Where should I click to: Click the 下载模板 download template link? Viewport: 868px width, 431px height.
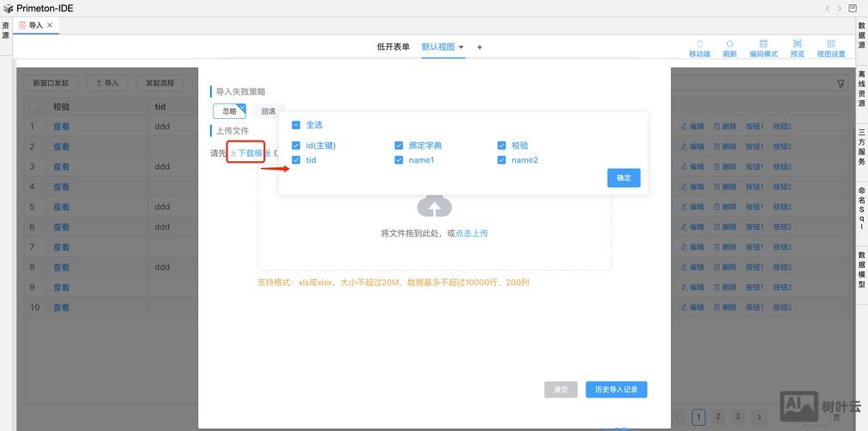pos(251,153)
